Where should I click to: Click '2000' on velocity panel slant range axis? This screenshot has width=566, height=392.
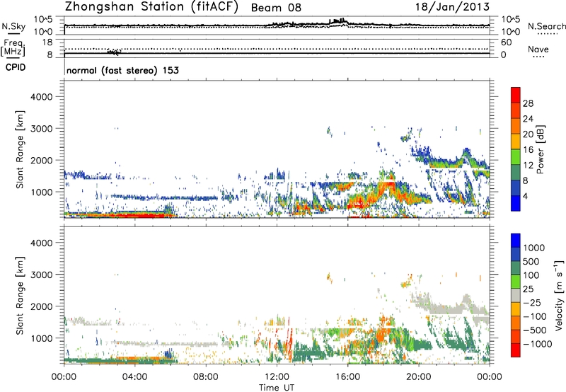41,306
